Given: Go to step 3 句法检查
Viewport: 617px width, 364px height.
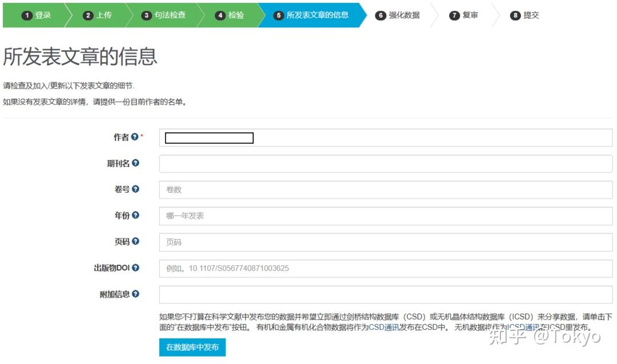Looking at the screenshot, I should (x=164, y=15).
